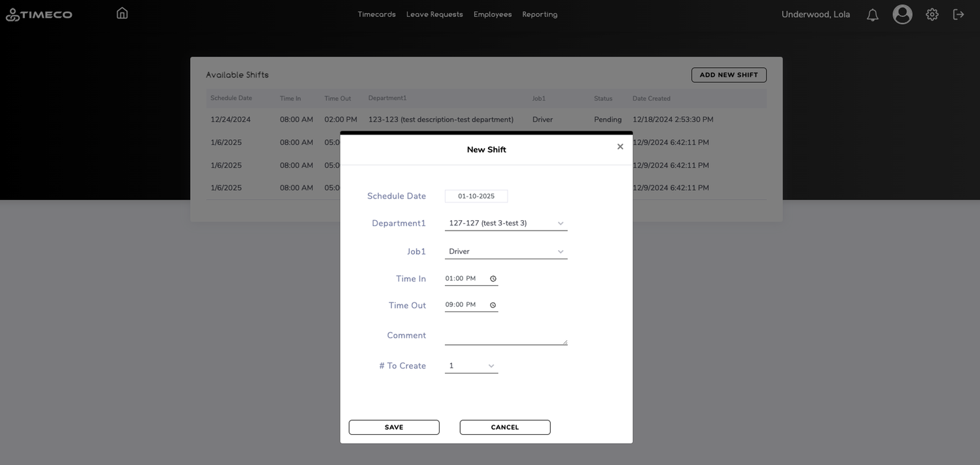Click the Add New Shift button
Viewport: 980px width, 465px height.
coord(728,75)
